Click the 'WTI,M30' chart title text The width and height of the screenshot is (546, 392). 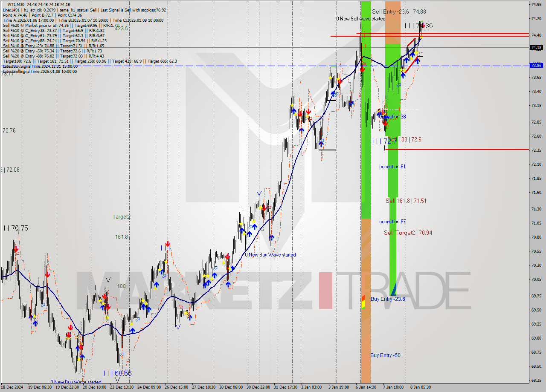tap(17, 4)
